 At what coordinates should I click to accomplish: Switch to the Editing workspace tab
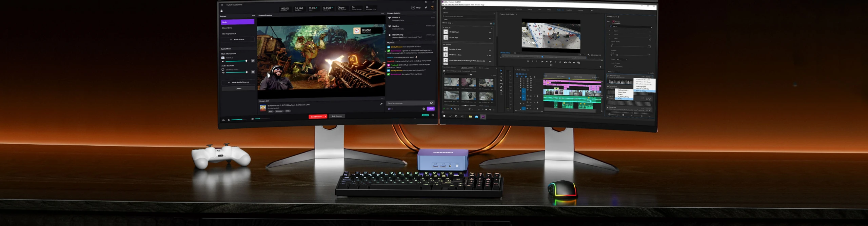coord(530,9)
